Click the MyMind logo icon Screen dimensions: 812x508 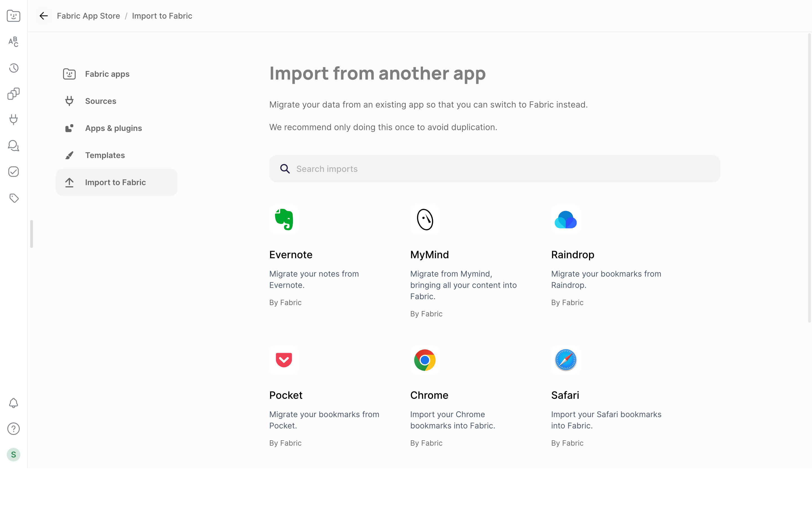425,219
